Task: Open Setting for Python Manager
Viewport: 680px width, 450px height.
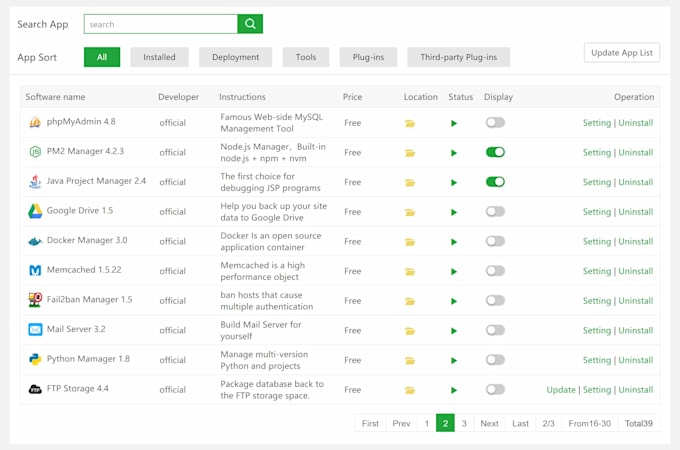Action: (597, 360)
